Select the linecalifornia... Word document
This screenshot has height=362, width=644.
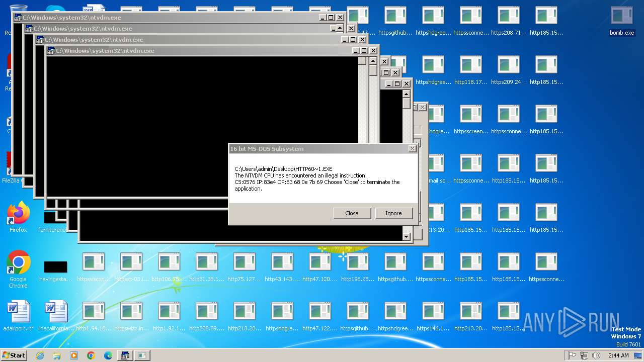click(56, 317)
